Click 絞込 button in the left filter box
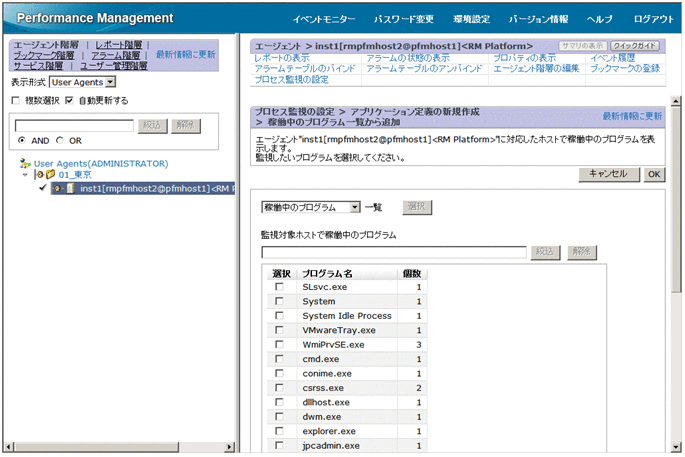The width and height of the screenshot is (685, 457). click(x=152, y=125)
